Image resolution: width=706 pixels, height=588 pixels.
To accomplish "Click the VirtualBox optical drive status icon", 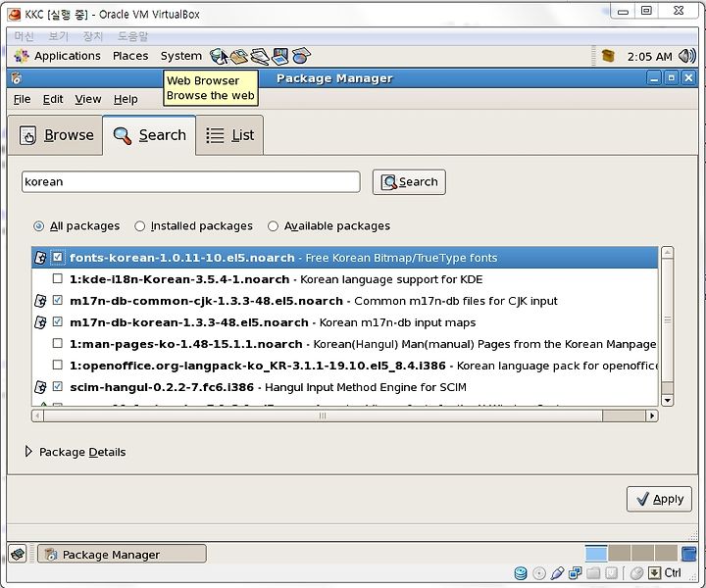I will tap(539, 573).
